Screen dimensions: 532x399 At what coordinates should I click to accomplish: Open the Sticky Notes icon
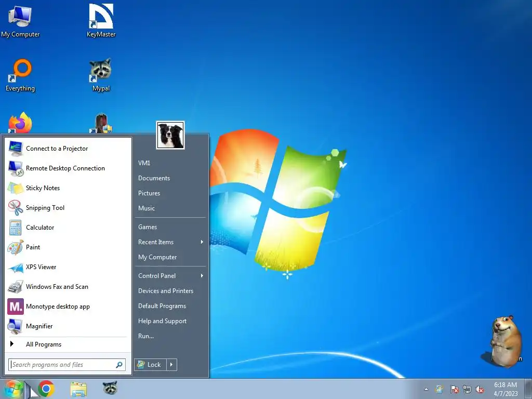[16, 188]
